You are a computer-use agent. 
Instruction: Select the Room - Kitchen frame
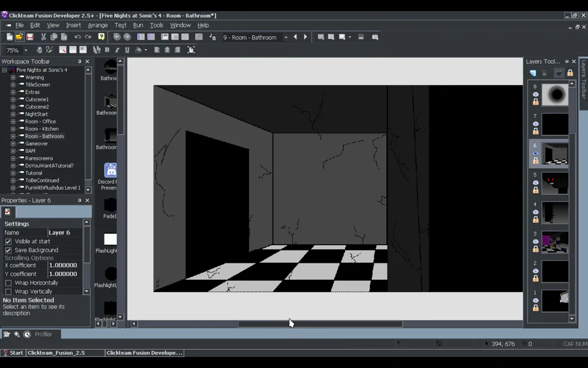42,129
